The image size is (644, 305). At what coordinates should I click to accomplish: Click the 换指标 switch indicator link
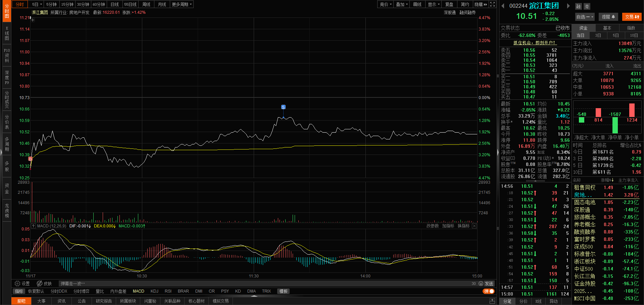464,226
